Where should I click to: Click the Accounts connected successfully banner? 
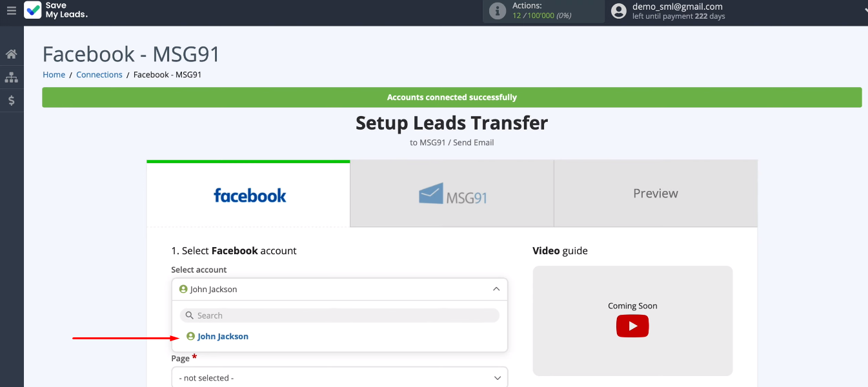pyautogui.click(x=452, y=97)
